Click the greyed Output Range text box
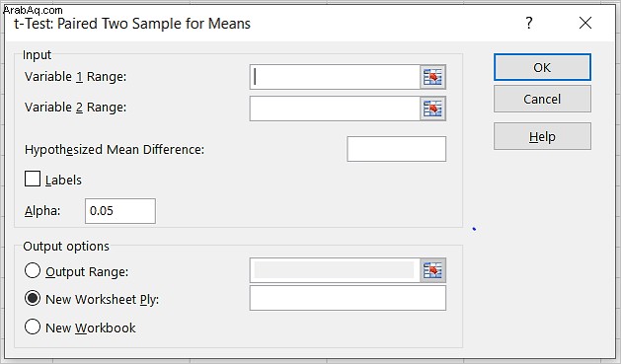This screenshot has width=621, height=364. [335, 270]
